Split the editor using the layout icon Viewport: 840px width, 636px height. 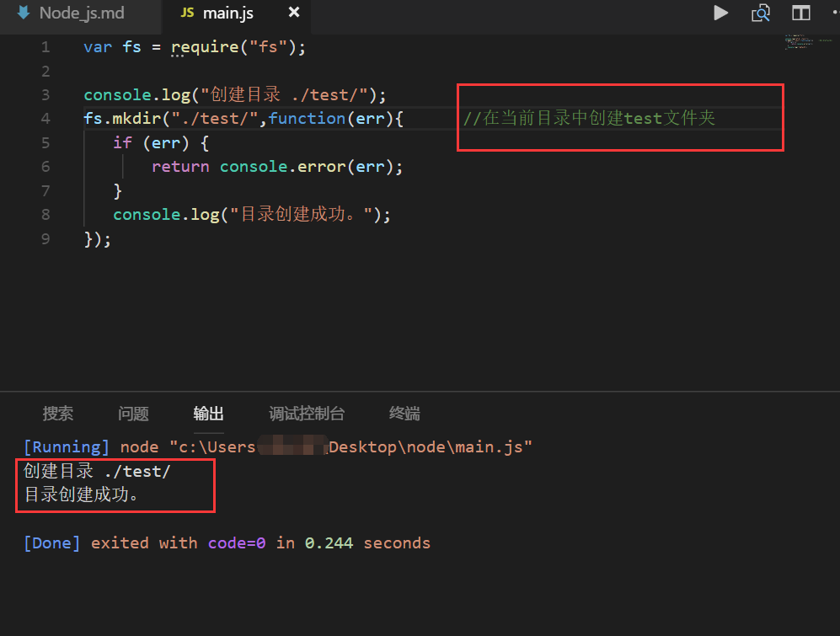pos(800,13)
